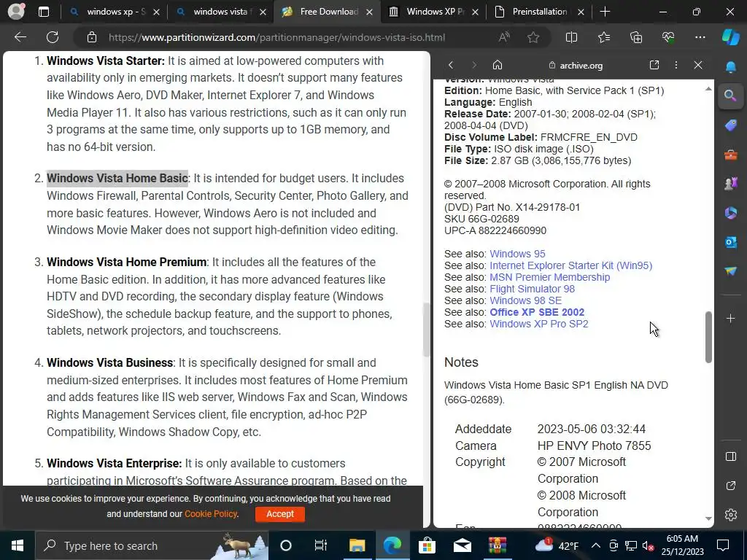
Task: Open side pane more options menu
Action: [676, 65]
